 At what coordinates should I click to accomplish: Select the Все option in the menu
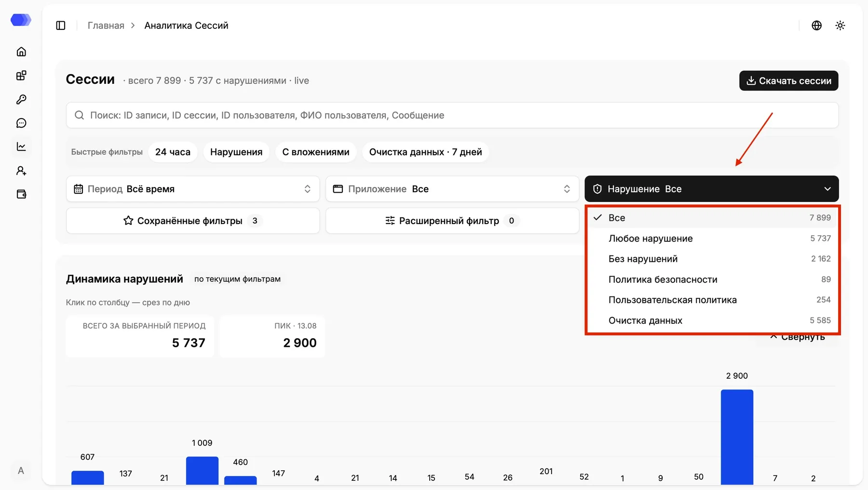[x=713, y=218]
